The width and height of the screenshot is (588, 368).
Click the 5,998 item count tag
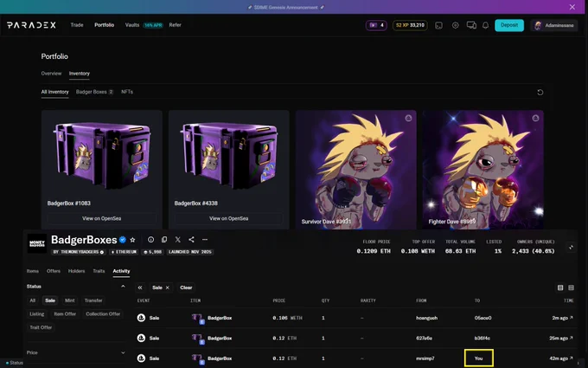tap(152, 252)
